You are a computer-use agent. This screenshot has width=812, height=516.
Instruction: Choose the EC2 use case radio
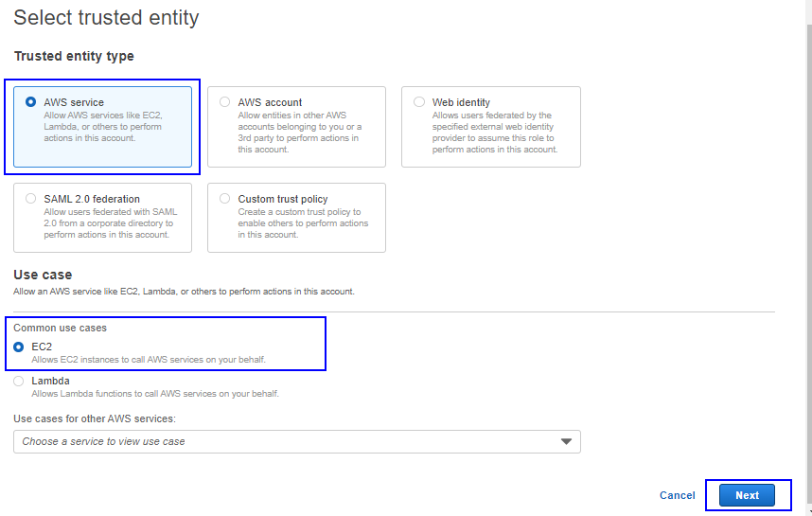pos(19,347)
